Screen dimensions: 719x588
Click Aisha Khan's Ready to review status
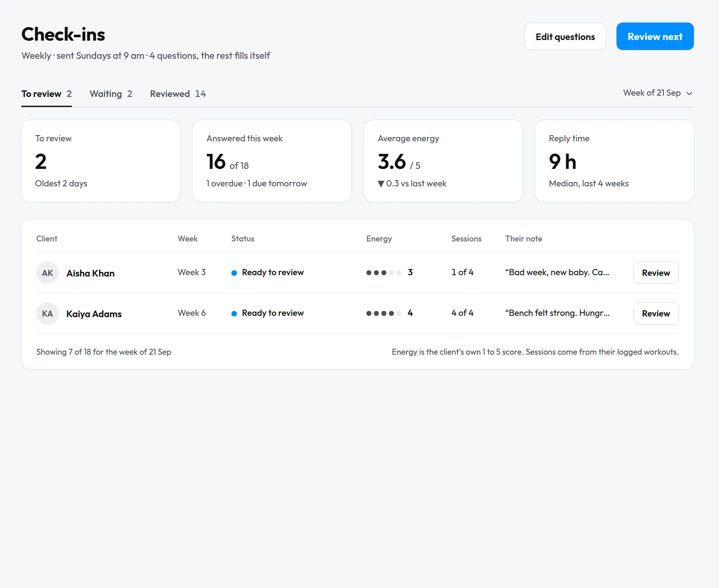pyautogui.click(x=267, y=272)
